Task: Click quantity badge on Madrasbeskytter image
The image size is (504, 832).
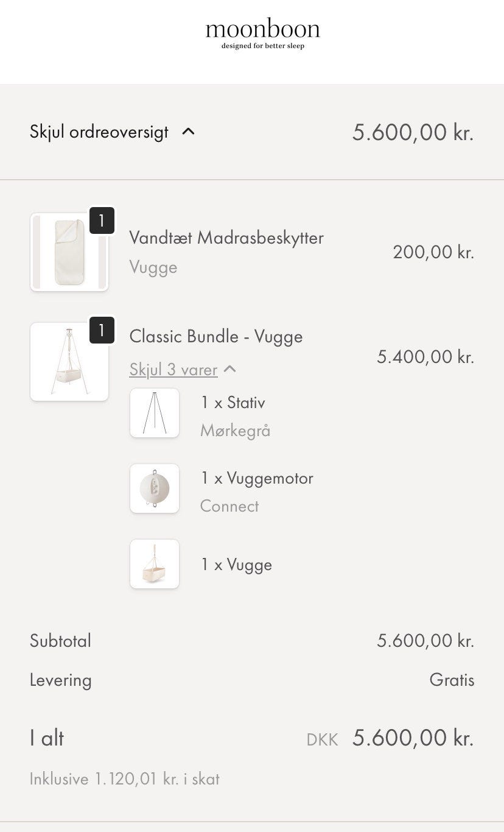Action: pos(102,220)
